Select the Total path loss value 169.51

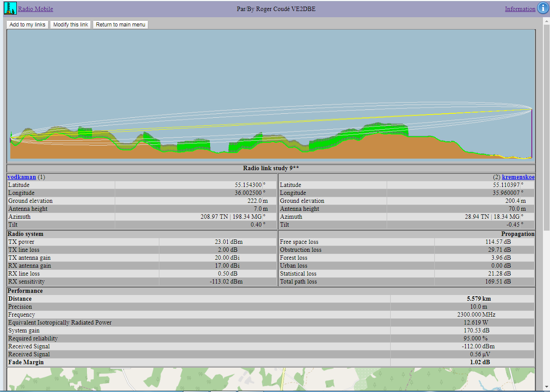coord(494,281)
